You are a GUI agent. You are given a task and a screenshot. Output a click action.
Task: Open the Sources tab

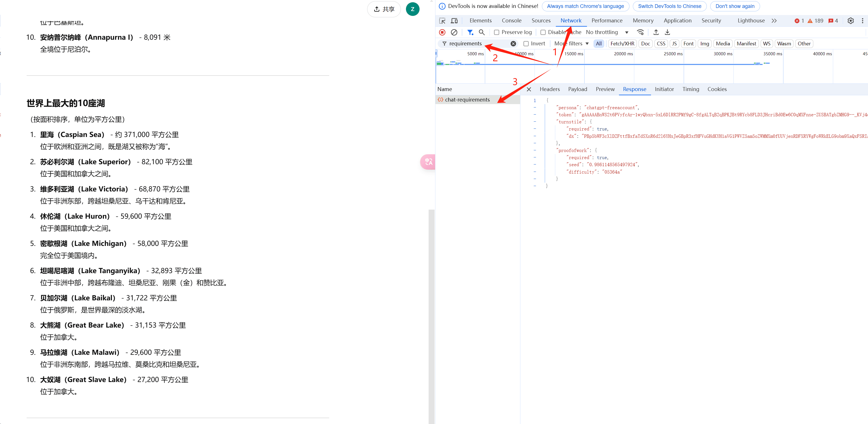541,21
